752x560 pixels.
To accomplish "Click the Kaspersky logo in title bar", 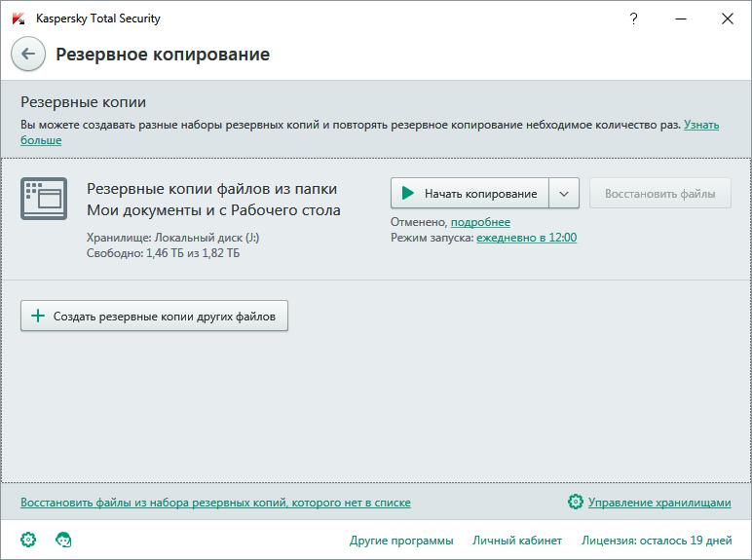I will coord(19,19).
